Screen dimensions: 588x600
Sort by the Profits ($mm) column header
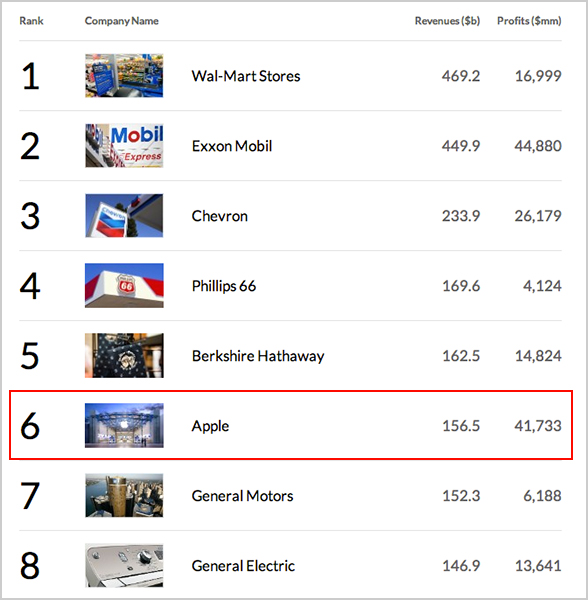(529, 21)
